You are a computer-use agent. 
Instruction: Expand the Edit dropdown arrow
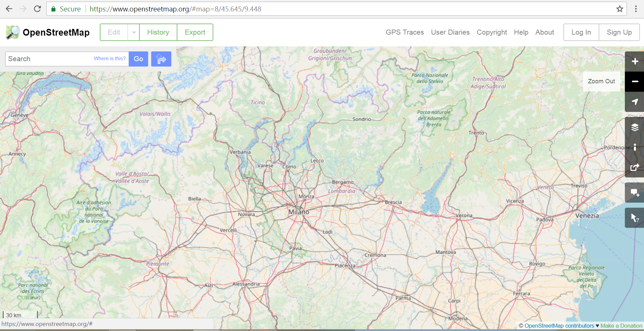pos(134,33)
